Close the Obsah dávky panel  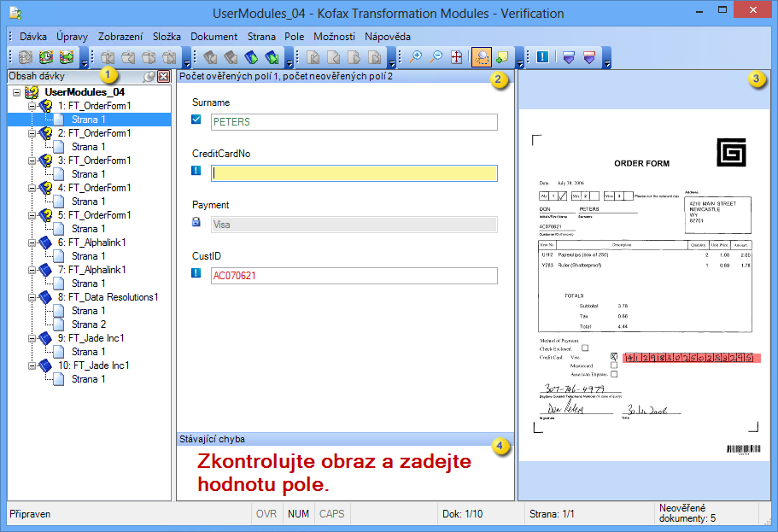point(161,77)
